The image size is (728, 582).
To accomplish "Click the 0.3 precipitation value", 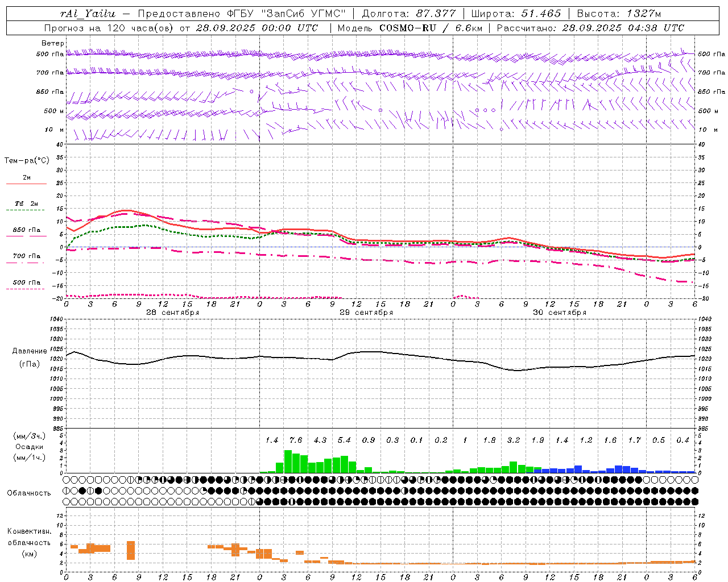I will pos(392,440).
